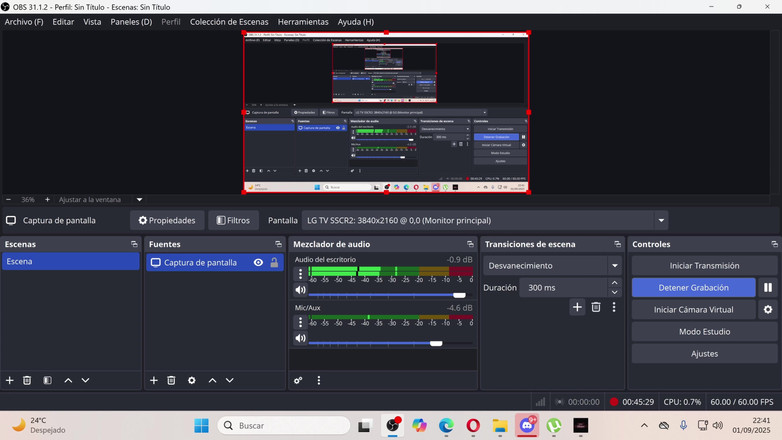Zoom out preview with minus button
This screenshot has height=440, width=782.
coord(8,200)
